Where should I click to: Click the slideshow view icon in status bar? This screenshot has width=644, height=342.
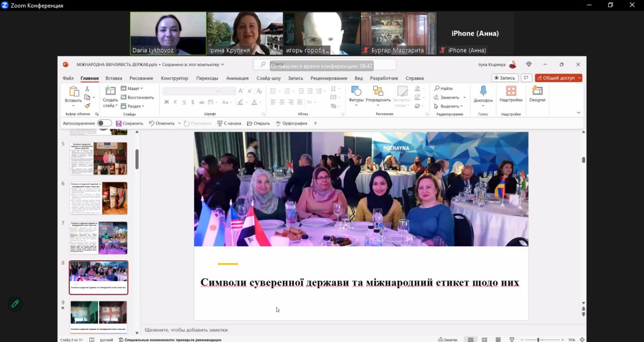click(512, 339)
